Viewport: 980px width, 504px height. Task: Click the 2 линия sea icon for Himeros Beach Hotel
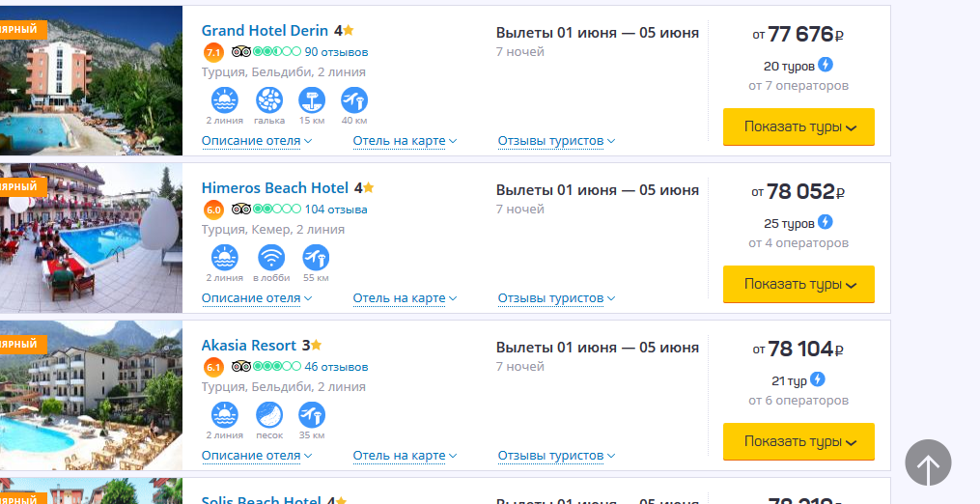[224, 258]
